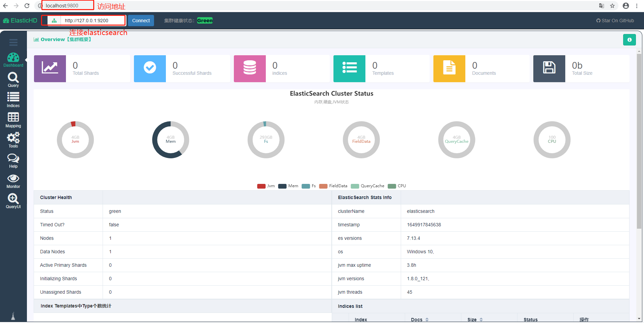Click the QueryCache donut chart
The width and height of the screenshot is (644, 324).
coord(457,139)
